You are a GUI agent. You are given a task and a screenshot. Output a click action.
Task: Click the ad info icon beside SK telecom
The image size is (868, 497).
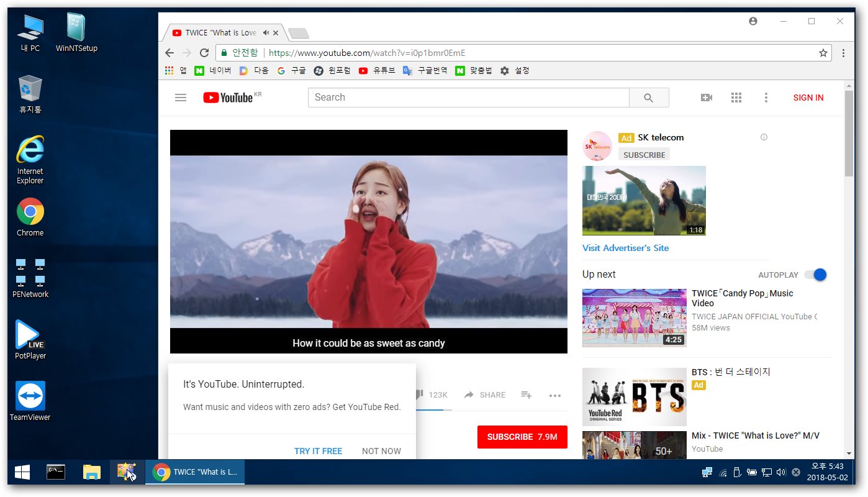click(764, 137)
